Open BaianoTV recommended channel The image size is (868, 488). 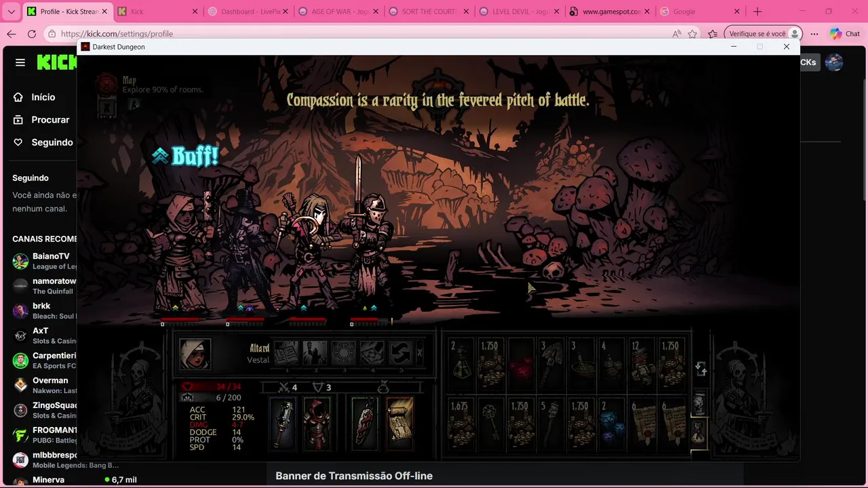pyautogui.click(x=43, y=261)
